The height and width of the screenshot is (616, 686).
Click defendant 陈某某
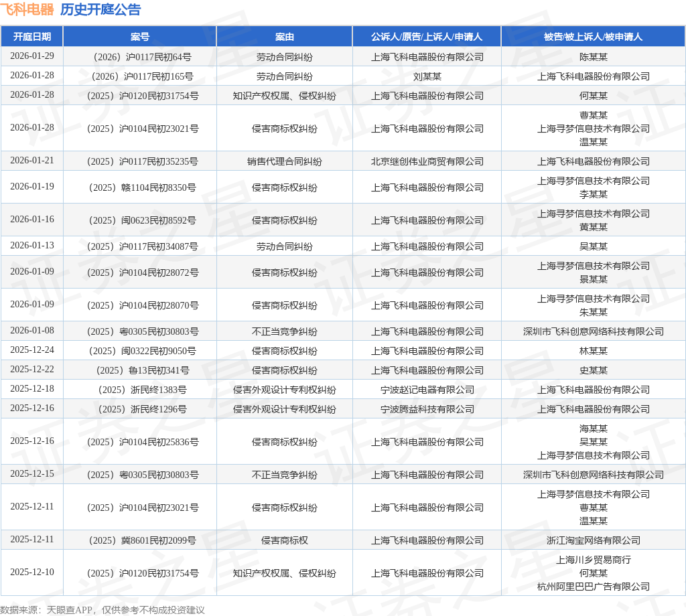coord(594,57)
